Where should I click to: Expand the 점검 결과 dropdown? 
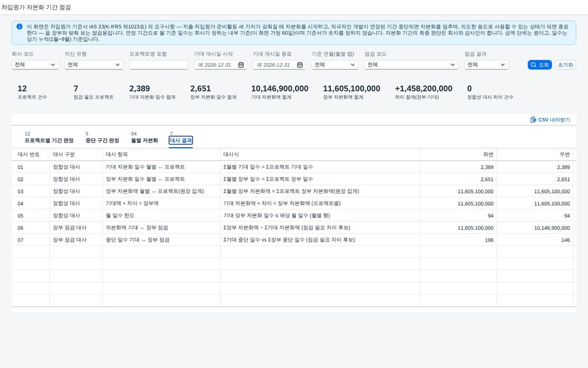[486, 65]
